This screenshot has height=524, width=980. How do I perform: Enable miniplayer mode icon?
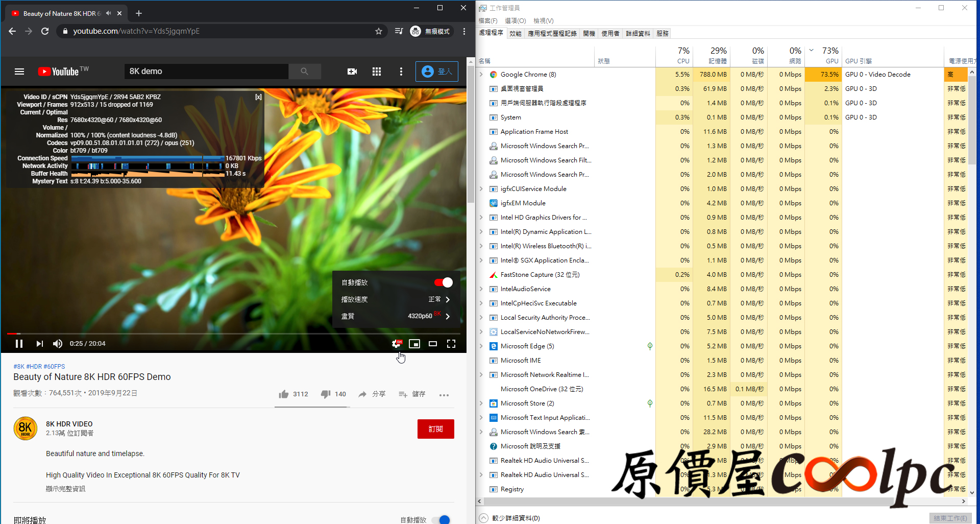(414, 344)
